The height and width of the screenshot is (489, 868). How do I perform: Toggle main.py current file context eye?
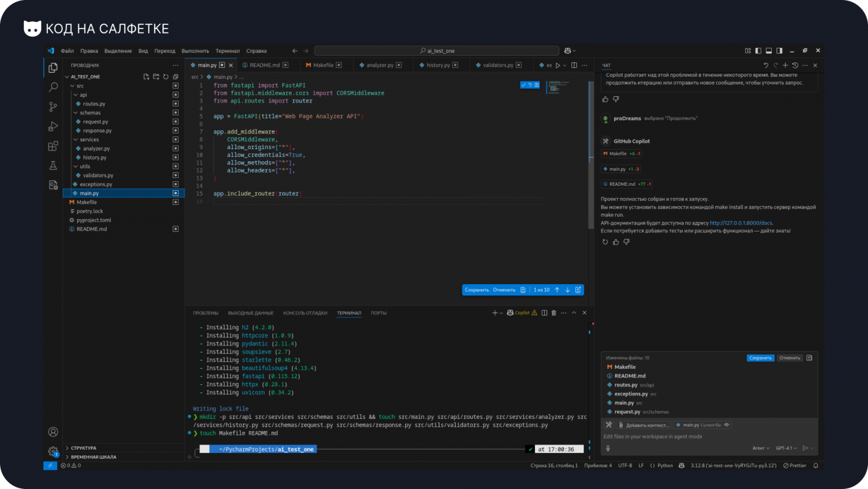coord(727,425)
